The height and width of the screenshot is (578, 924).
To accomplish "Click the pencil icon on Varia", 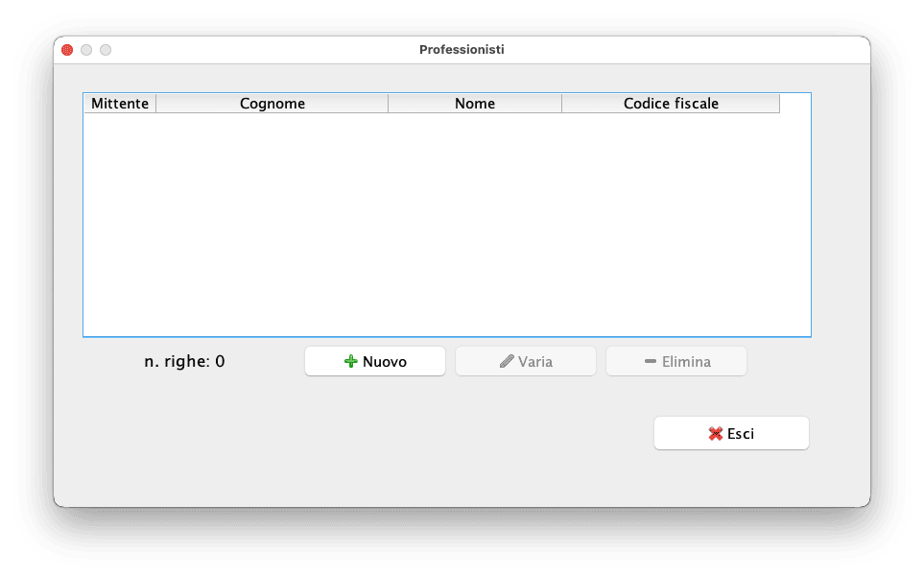I will pos(507,362).
